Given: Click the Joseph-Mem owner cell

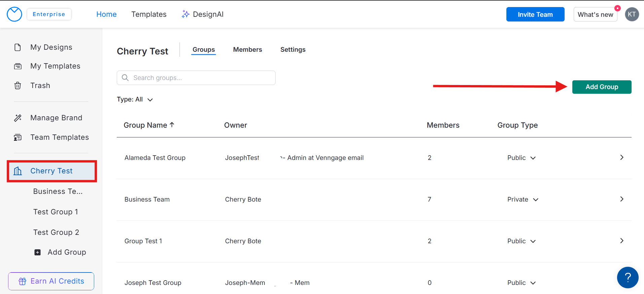Looking at the screenshot, I should point(267,283).
